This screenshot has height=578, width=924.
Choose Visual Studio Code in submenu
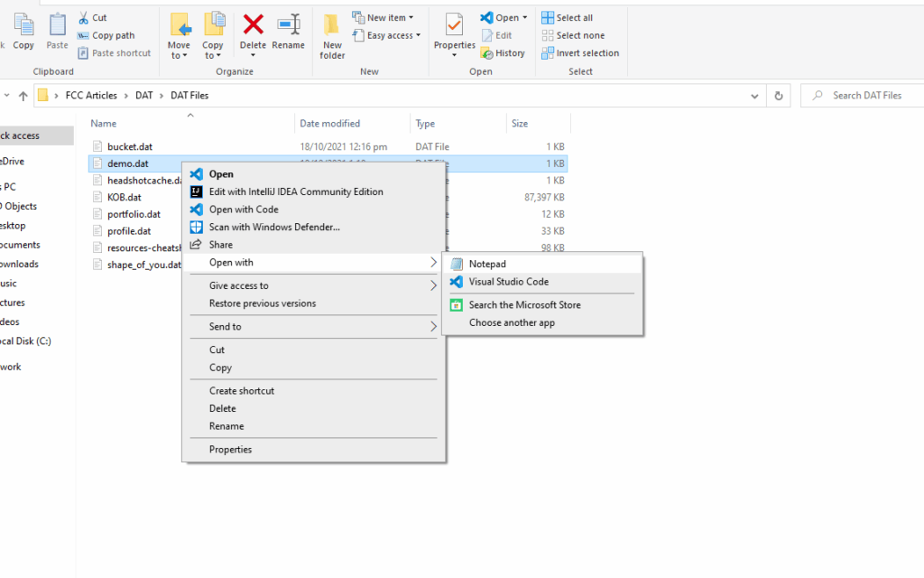508,282
